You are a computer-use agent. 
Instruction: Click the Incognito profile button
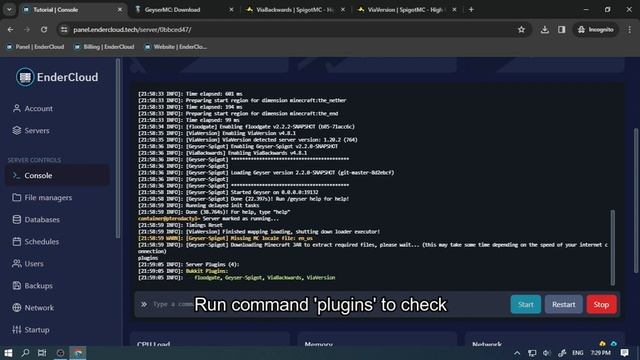(596, 29)
